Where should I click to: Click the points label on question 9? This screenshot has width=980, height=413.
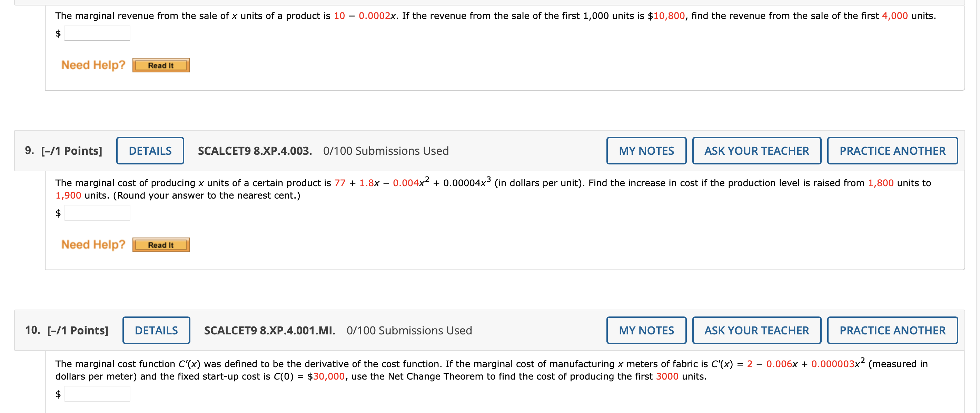coord(71,151)
